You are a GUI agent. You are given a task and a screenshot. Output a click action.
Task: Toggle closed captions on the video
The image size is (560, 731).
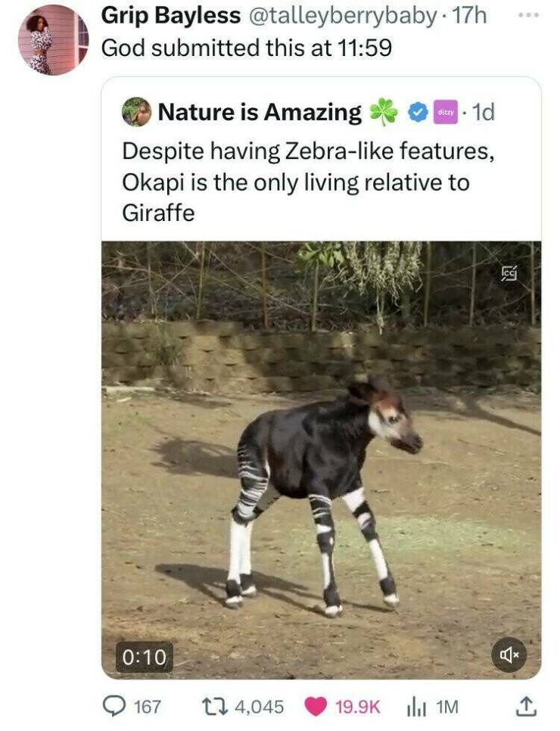click(508, 275)
